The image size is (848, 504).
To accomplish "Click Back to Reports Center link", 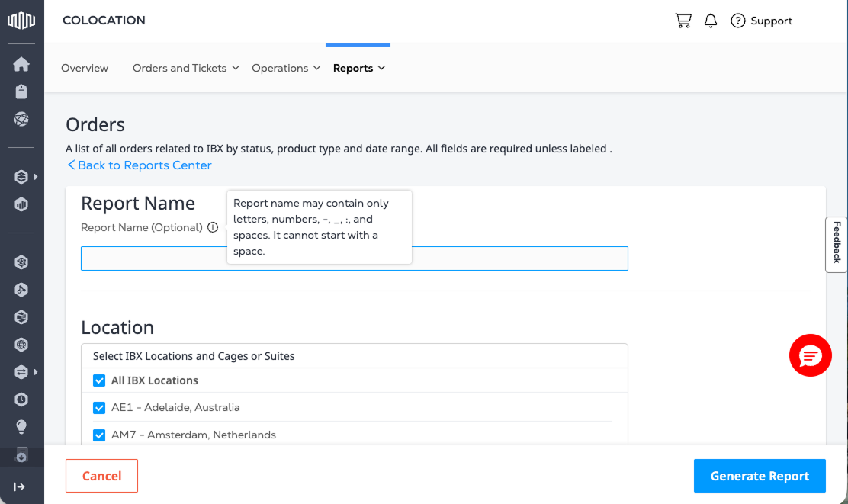I will [140, 165].
